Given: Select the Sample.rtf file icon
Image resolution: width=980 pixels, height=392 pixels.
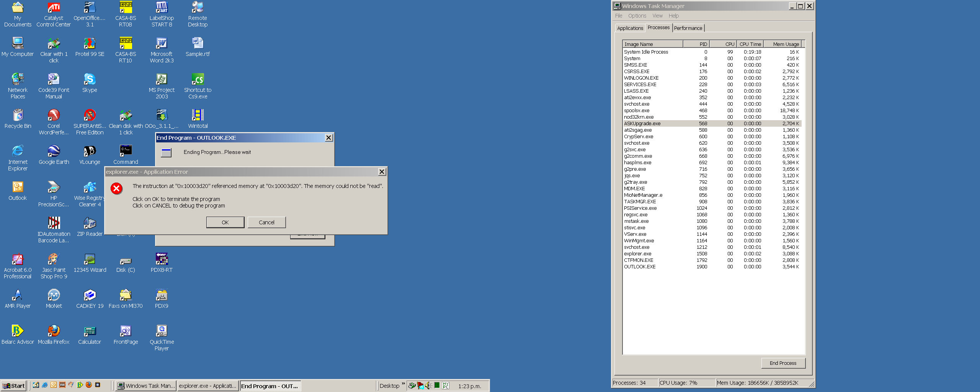Looking at the screenshot, I should (198, 47).
